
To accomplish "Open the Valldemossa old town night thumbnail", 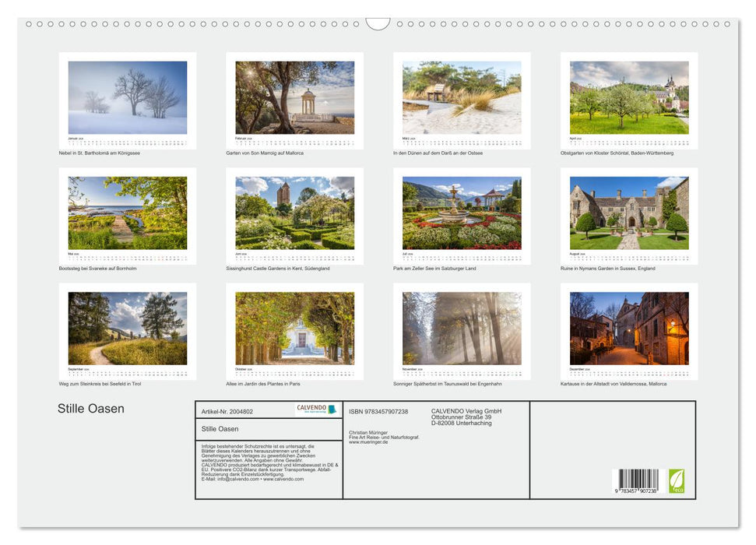I will coord(629,328).
